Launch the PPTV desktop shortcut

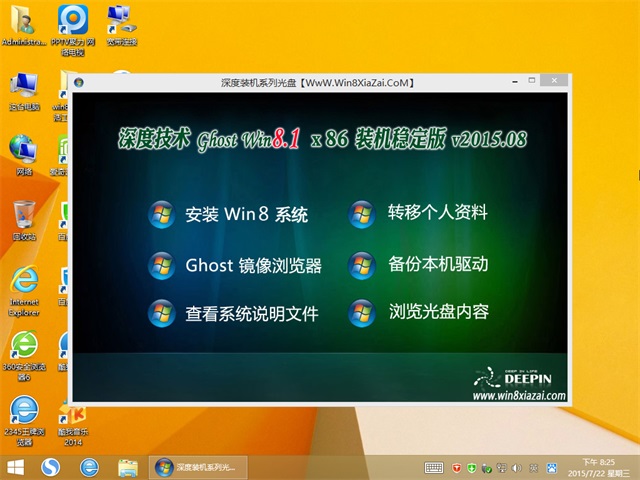[73, 24]
